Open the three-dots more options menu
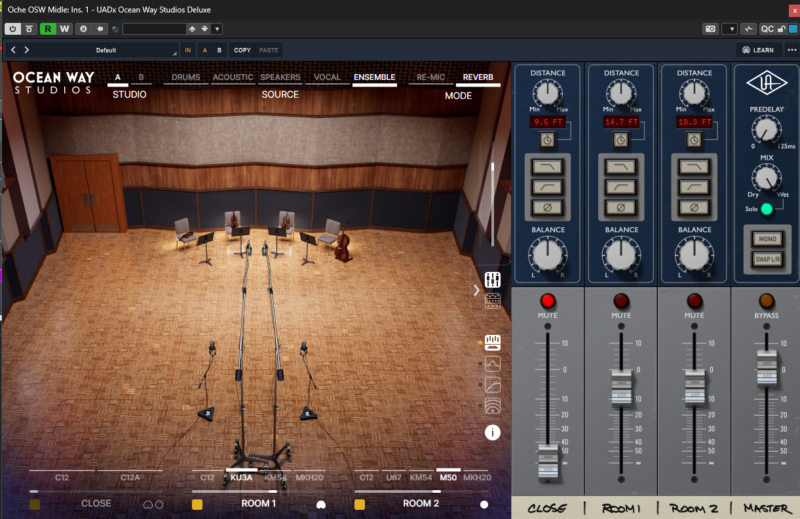The height and width of the screenshot is (519, 800). [x=792, y=50]
